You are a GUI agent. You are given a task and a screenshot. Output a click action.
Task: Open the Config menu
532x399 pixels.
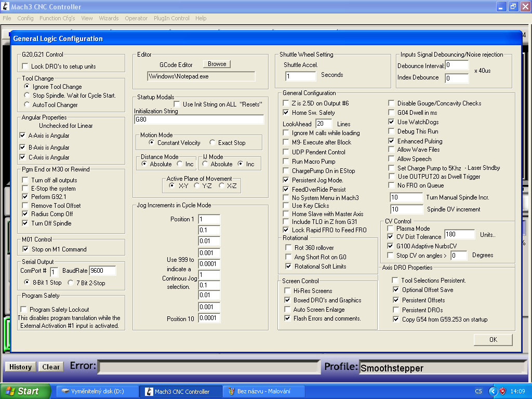click(25, 18)
